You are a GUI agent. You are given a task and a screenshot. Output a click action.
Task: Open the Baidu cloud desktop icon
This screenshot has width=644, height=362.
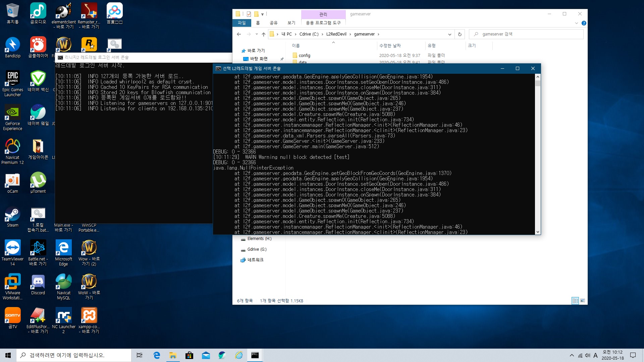click(x=114, y=13)
